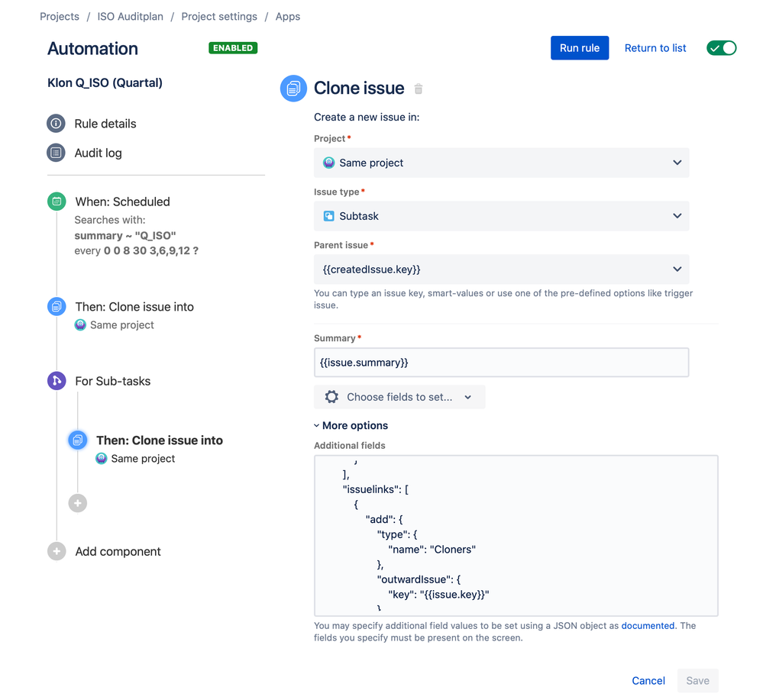Expand Choose fields to set dropdown
The height and width of the screenshot is (700, 763).
point(399,397)
